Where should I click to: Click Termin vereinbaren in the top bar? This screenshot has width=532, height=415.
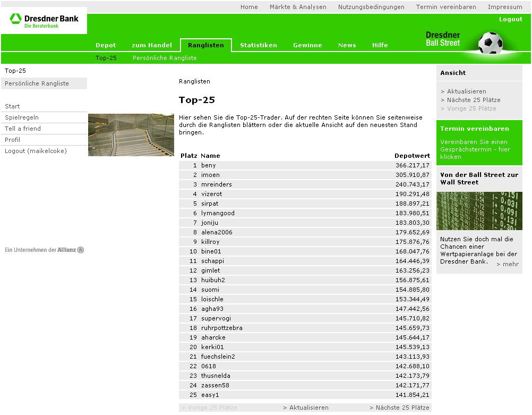click(x=446, y=7)
